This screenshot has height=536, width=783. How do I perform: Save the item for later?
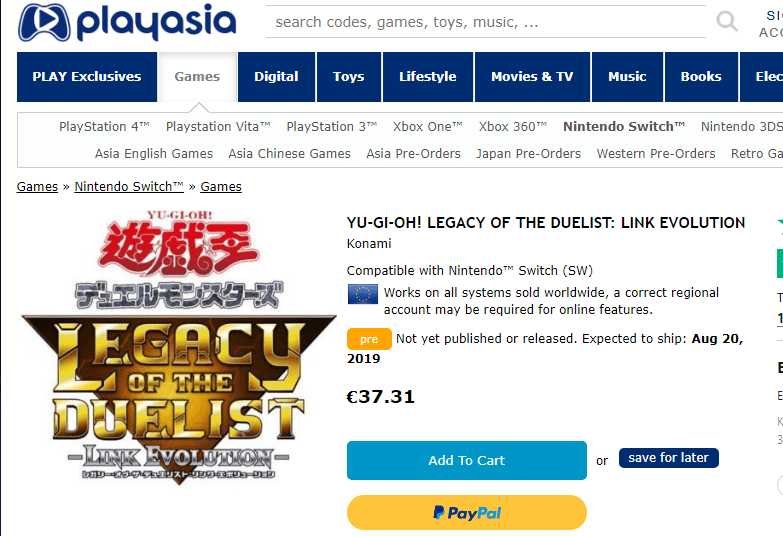(669, 458)
